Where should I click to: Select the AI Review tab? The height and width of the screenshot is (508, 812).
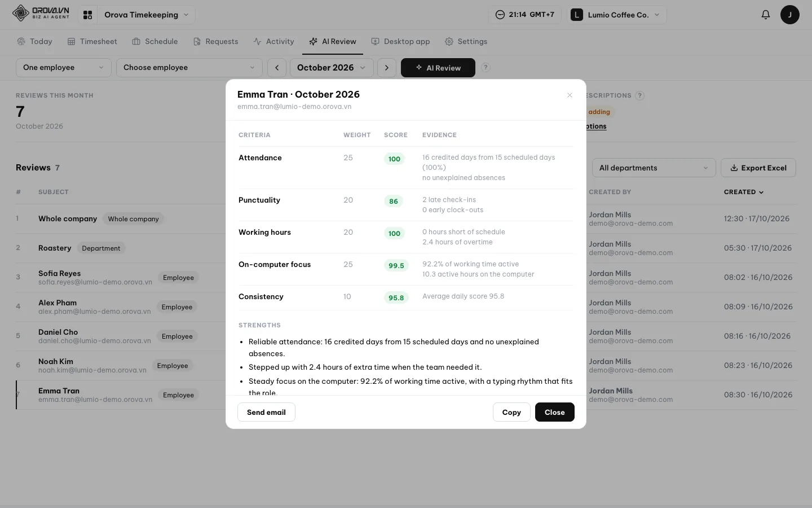point(333,41)
